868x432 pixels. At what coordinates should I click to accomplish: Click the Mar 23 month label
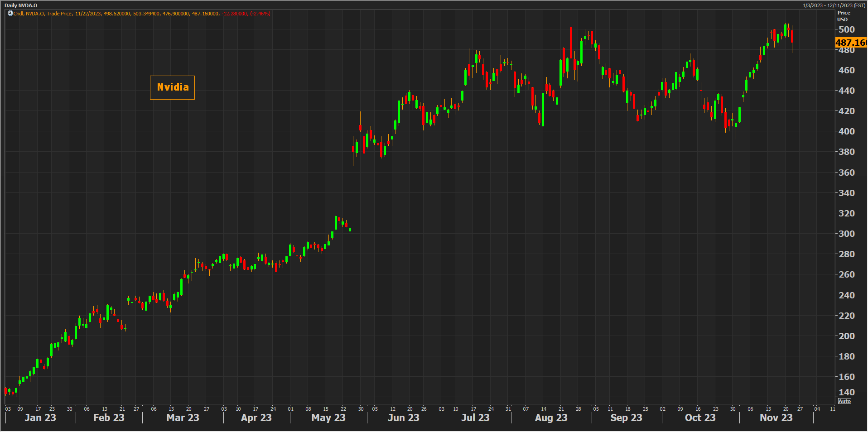coord(183,418)
